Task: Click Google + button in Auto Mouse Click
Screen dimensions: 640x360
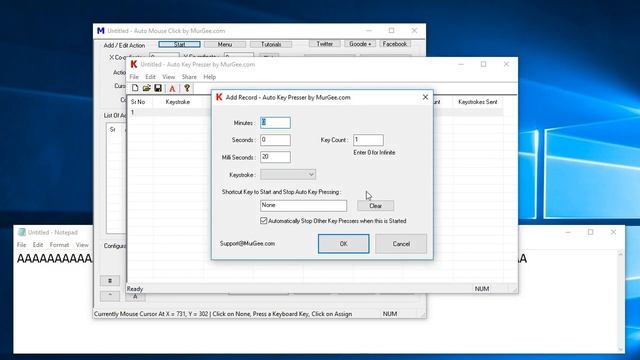Action: pyautogui.click(x=360, y=44)
